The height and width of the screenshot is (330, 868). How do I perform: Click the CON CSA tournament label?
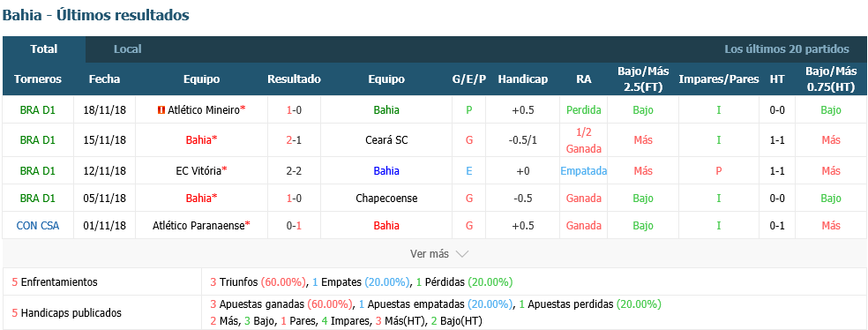38,225
